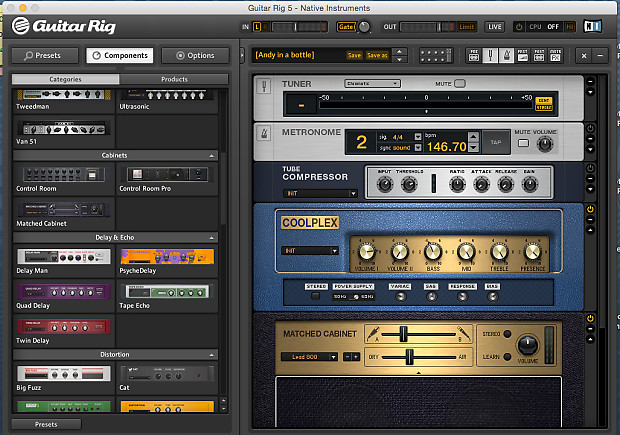
Task: Click the metronome bpm value field
Action: (x=446, y=146)
